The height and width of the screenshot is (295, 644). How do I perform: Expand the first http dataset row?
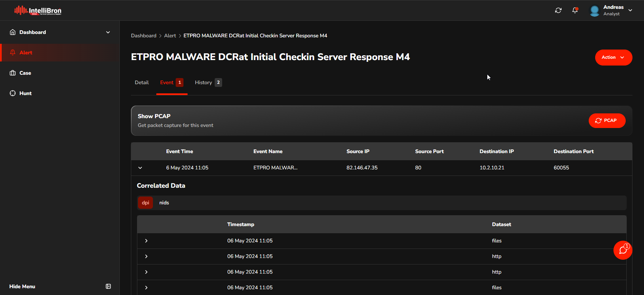click(x=146, y=256)
